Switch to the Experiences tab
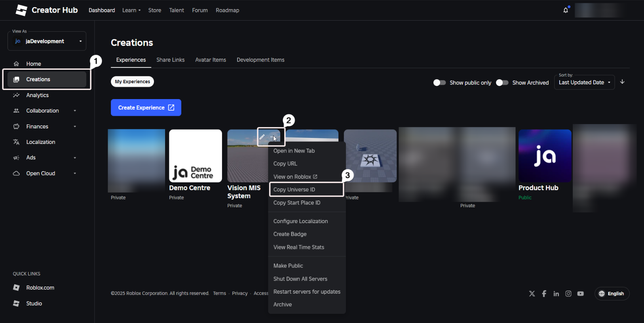This screenshot has height=323, width=644. click(131, 60)
